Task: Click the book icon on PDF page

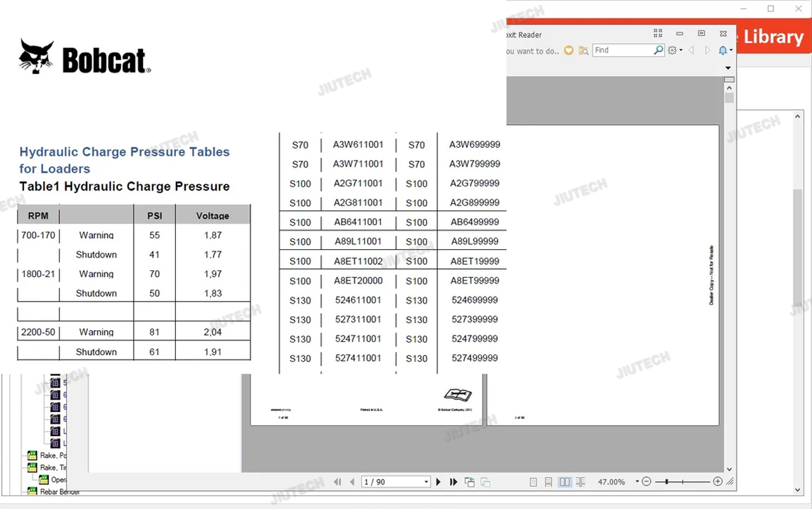Action: [458, 394]
